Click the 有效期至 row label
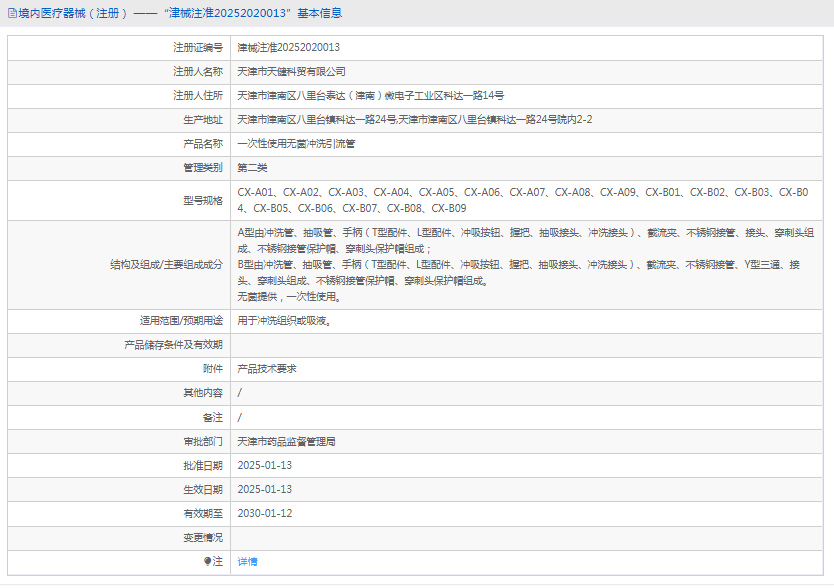The width and height of the screenshot is (834, 588). pos(203,513)
